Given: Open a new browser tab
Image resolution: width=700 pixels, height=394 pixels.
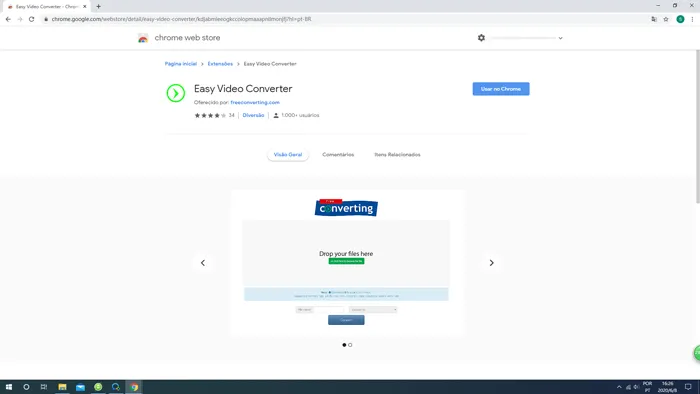Looking at the screenshot, I should click(x=98, y=6).
